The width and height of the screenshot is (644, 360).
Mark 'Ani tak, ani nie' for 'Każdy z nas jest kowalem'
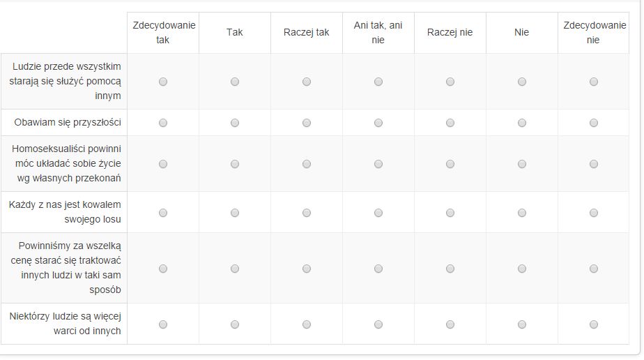tap(378, 213)
